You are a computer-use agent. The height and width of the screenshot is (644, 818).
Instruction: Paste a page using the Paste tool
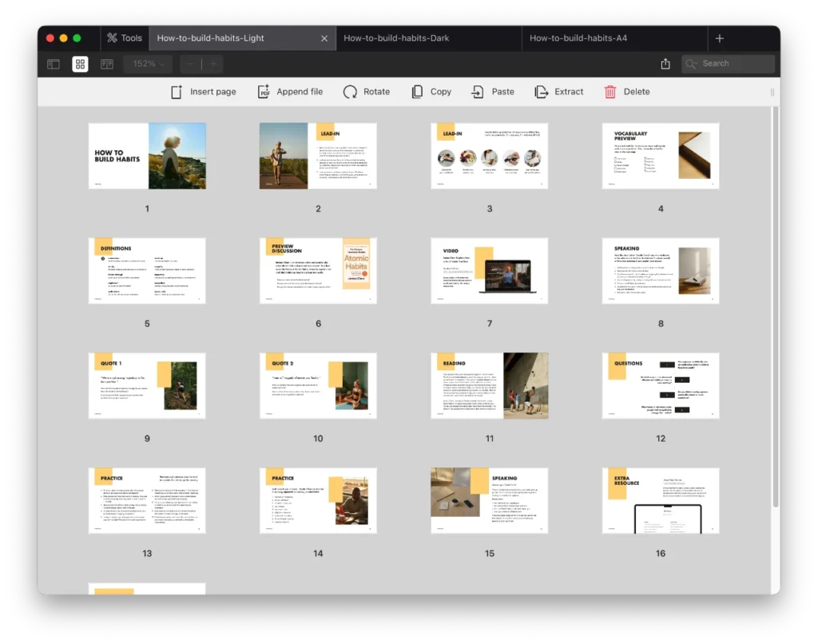(x=492, y=91)
